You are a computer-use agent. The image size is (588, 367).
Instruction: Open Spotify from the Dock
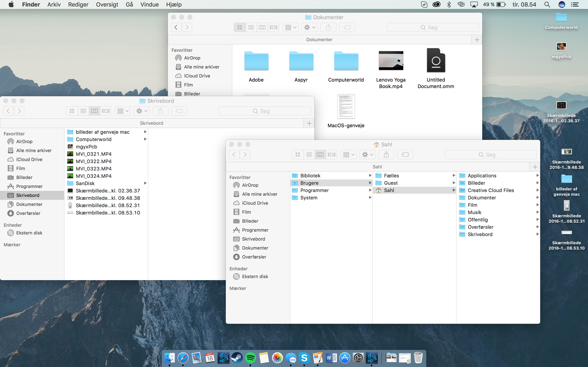[250, 358]
